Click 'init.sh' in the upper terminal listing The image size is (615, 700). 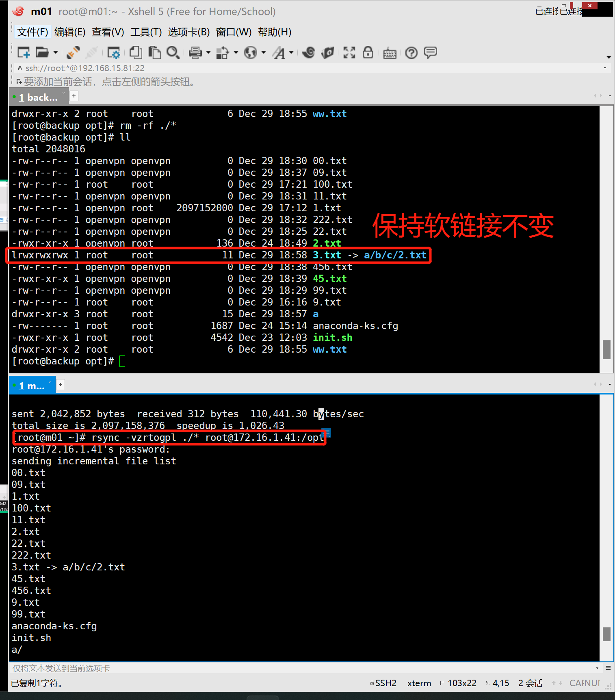[333, 338]
